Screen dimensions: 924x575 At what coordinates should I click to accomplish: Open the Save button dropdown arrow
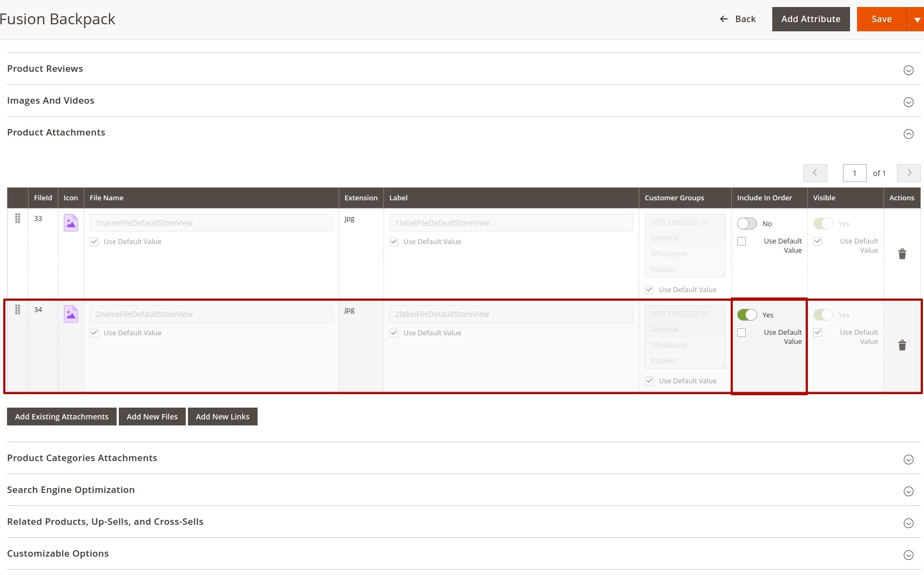916,19
